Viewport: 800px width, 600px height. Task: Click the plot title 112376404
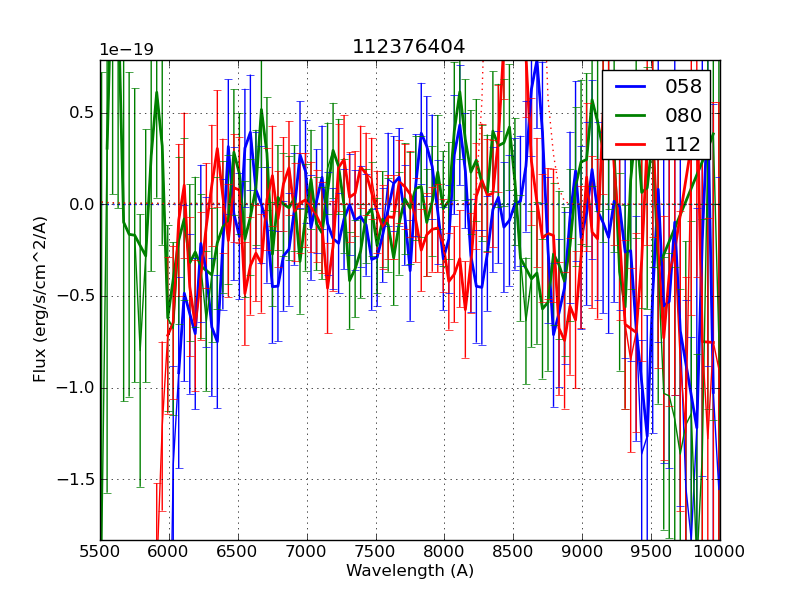[409, 47]
